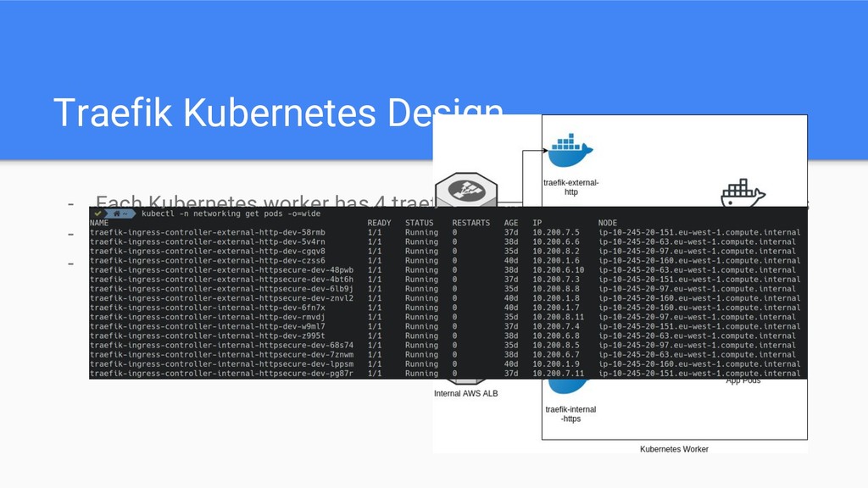The width and height of the screenshot is (868, 488).
Task: Click the outlined Docker whale icon
Action: point(743,193)
